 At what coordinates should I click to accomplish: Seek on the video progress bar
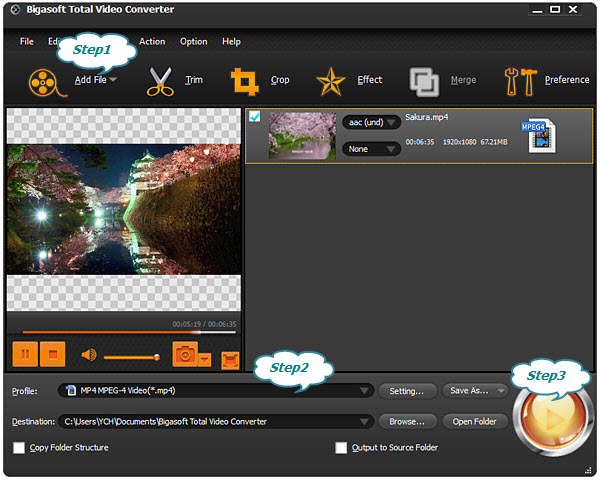[129, 332]
